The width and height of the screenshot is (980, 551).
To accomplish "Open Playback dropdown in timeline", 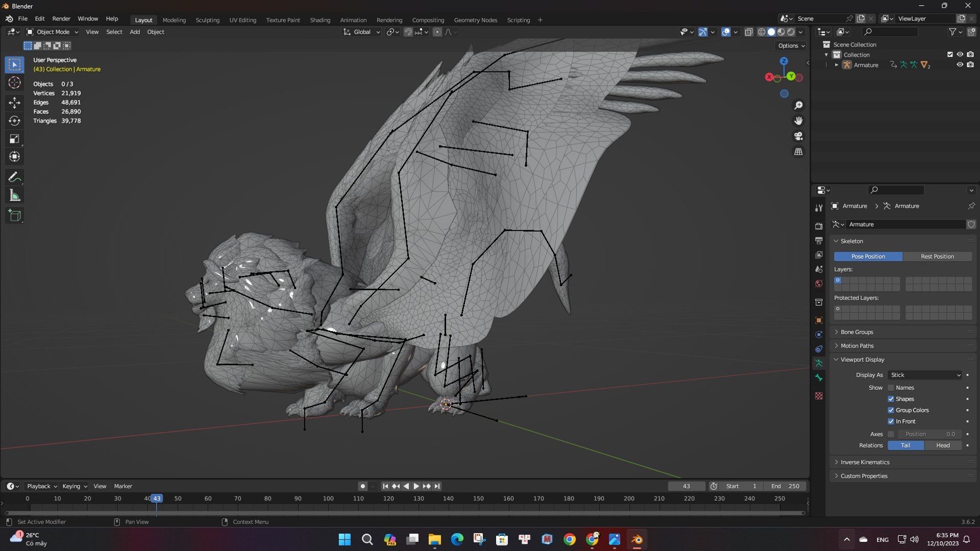I will 42,486.
